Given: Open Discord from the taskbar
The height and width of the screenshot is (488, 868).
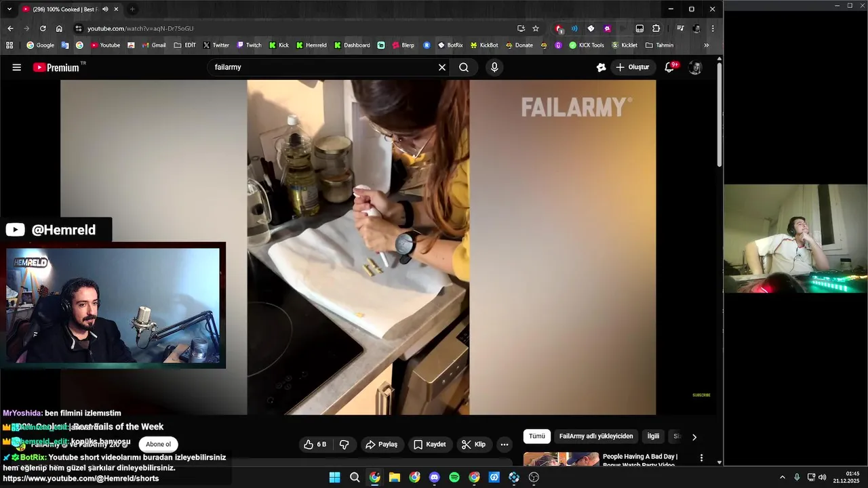Looking at the screenshot, I should [434, 477].
